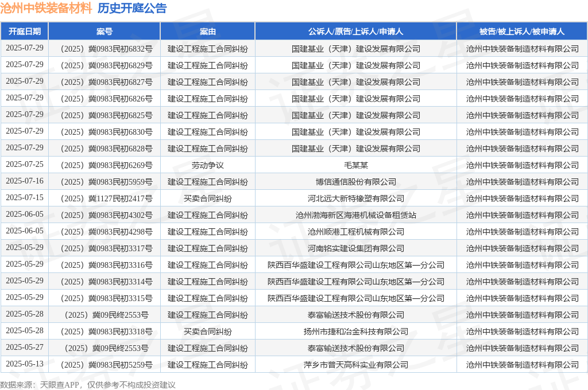This screenshot has width=588, height=390.
Task: Click the 公诉人/原告/上诉人/申请人 column header
Action: [356, 32]
